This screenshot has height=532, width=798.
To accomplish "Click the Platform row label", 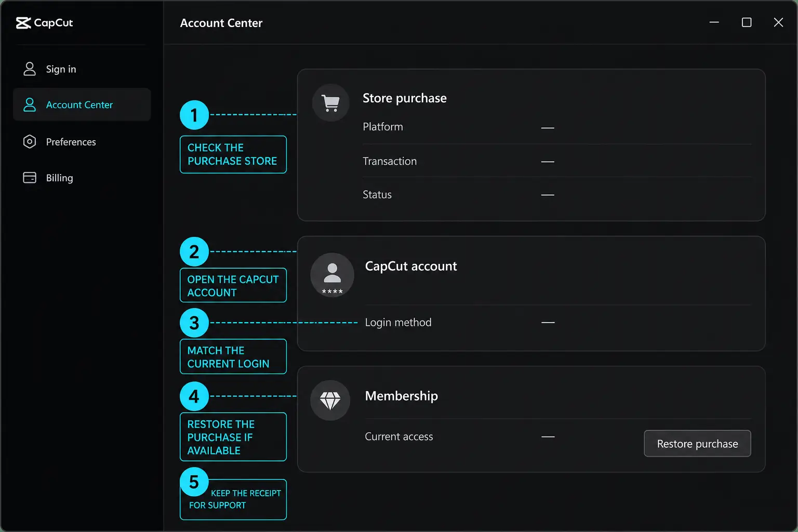I will [383, 127].
